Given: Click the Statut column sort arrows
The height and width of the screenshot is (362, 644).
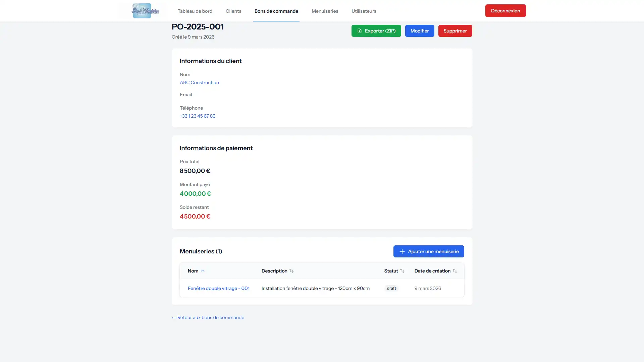Looking at the screenshot, I should pos(402,271).
